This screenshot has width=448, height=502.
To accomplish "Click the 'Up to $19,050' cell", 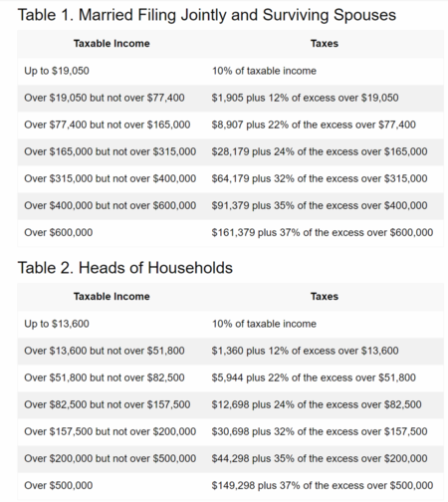I will [57, 71].
